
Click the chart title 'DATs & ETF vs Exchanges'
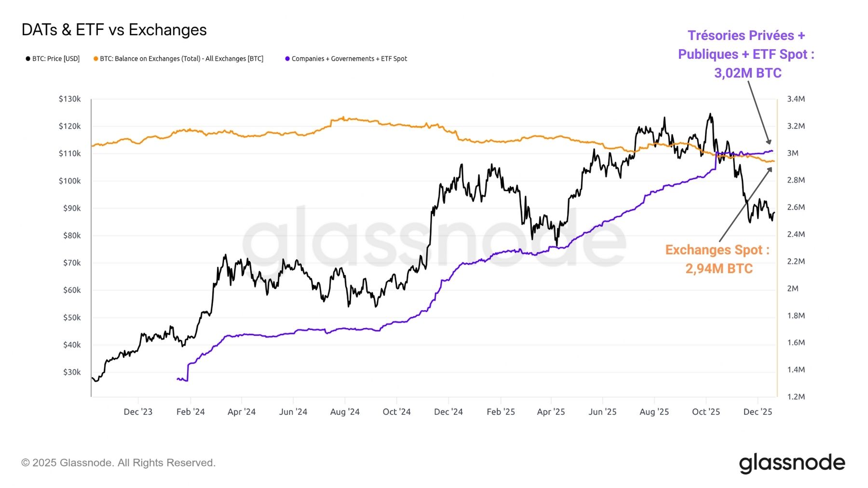(x=114, y=30)
